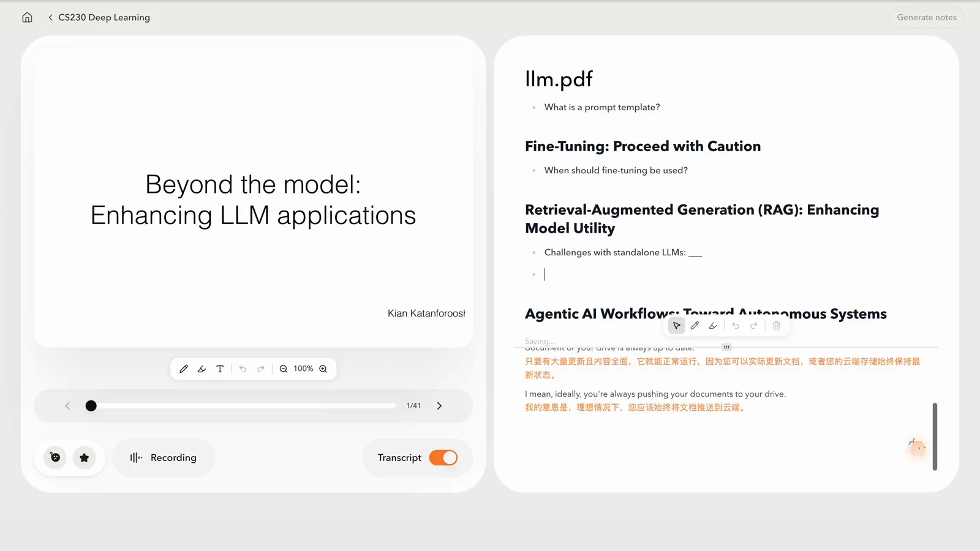
Task: Redo in the notes toolbar
Action: pyautogui.click(x=754, y=326)
